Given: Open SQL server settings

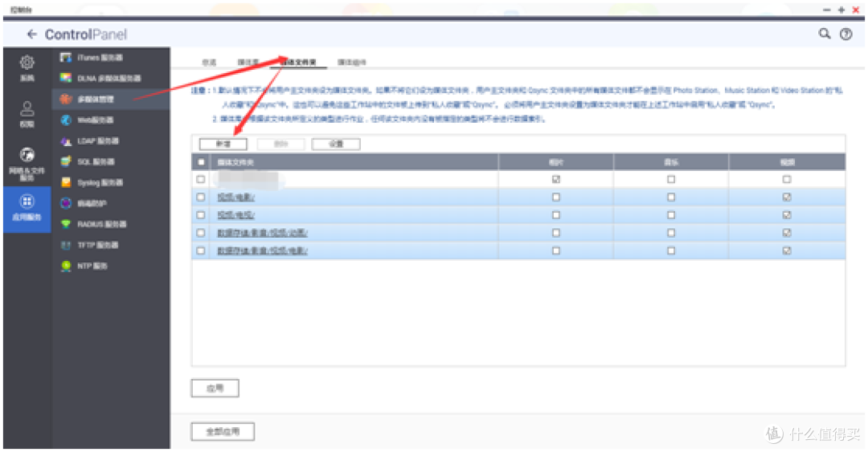Looking at the screenshot, I should click(90, 162).
